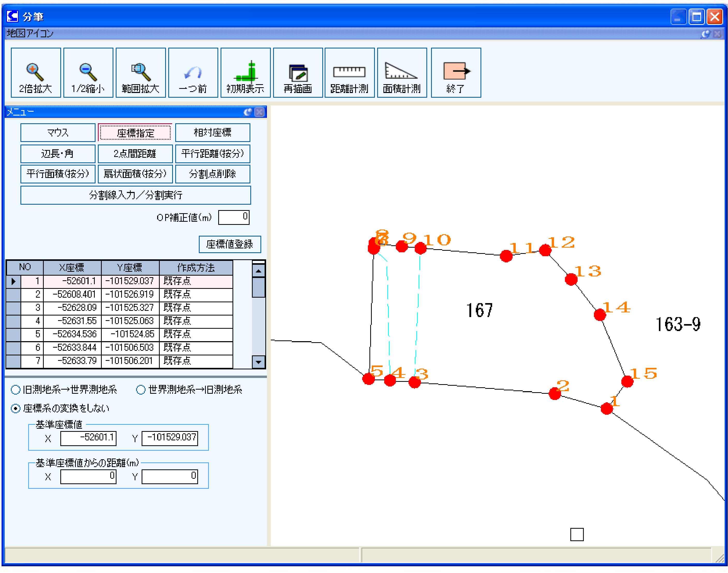Click the 平行距離(按分) button
Screen dimensions: 728x573
tap(213, 154)
